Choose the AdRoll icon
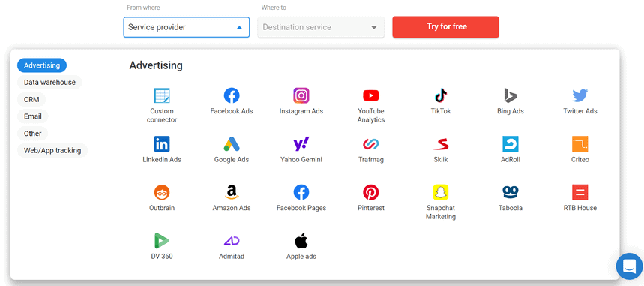 pos(510,144)
